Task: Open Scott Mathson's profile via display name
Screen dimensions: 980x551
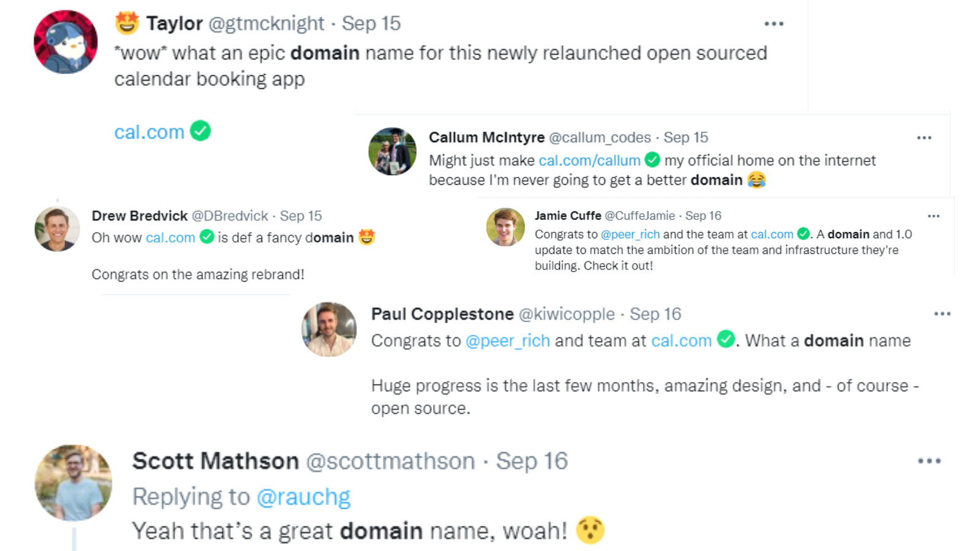Action: pos(216,461)
